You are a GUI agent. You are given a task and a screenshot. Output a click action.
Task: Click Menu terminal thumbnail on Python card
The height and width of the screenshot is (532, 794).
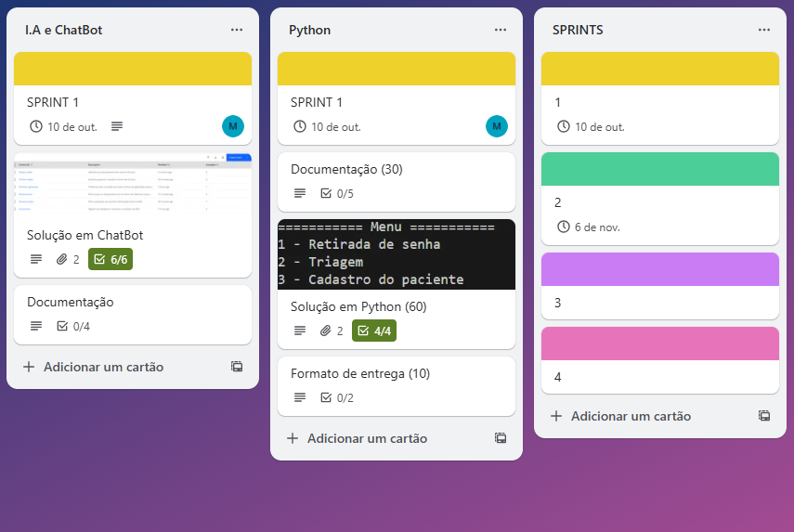[396, 253]
